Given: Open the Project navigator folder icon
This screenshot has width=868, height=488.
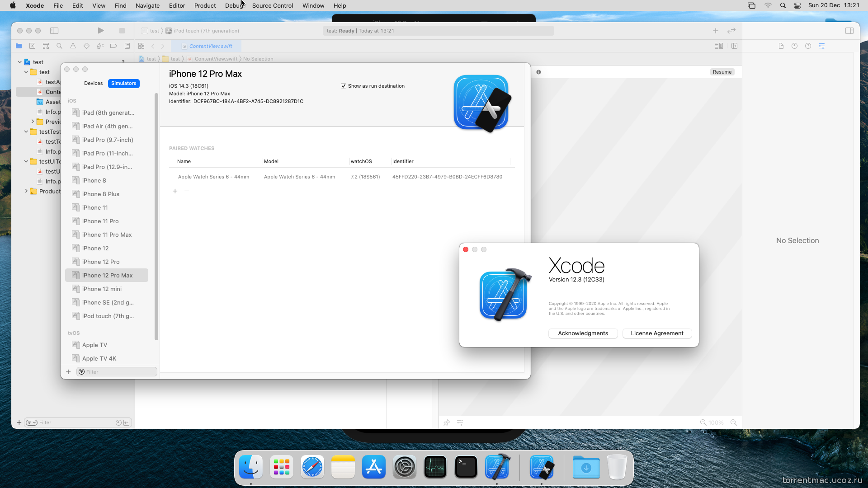Looking at the screenshot, I should [19, 46].
